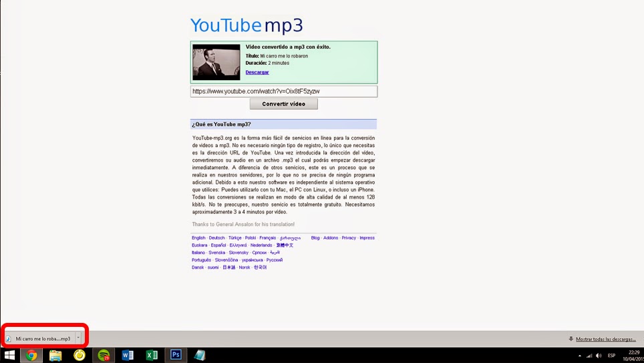Switch language to Français
Image resolution: width=644 pixels, height=363 pixels.
point(268,238)
